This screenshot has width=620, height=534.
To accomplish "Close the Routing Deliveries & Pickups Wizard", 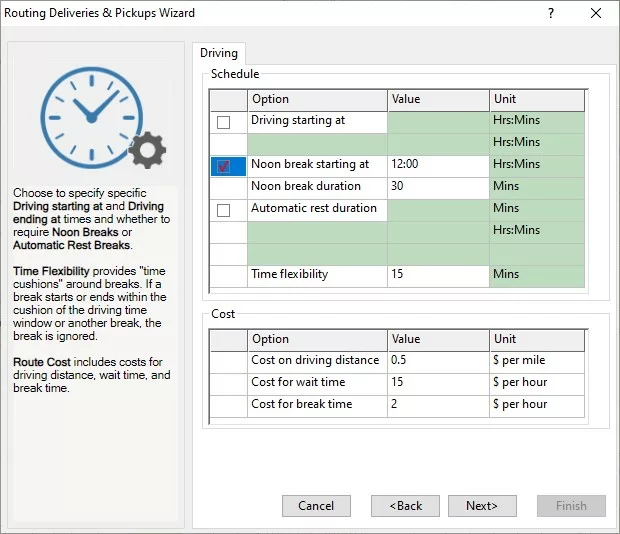I will tap(596, 14).
